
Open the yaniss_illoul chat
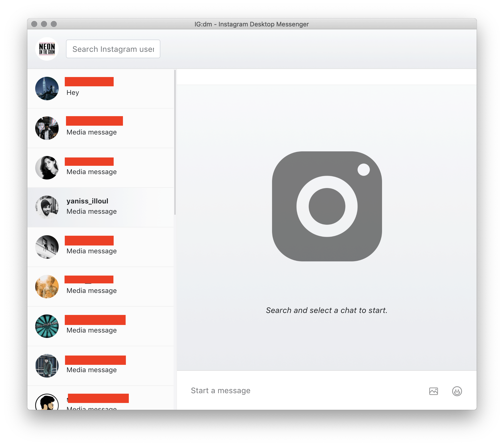101,207
